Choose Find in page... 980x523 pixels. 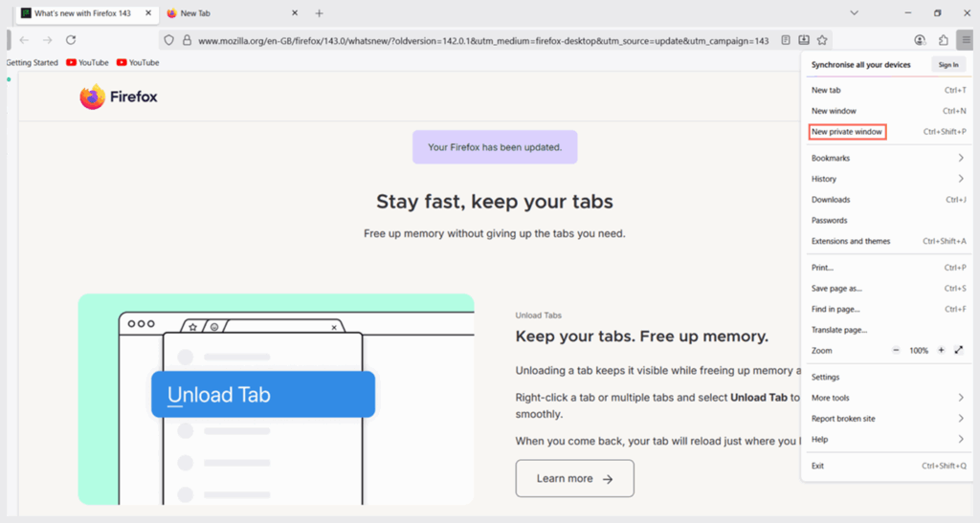[x=888, y=309]
